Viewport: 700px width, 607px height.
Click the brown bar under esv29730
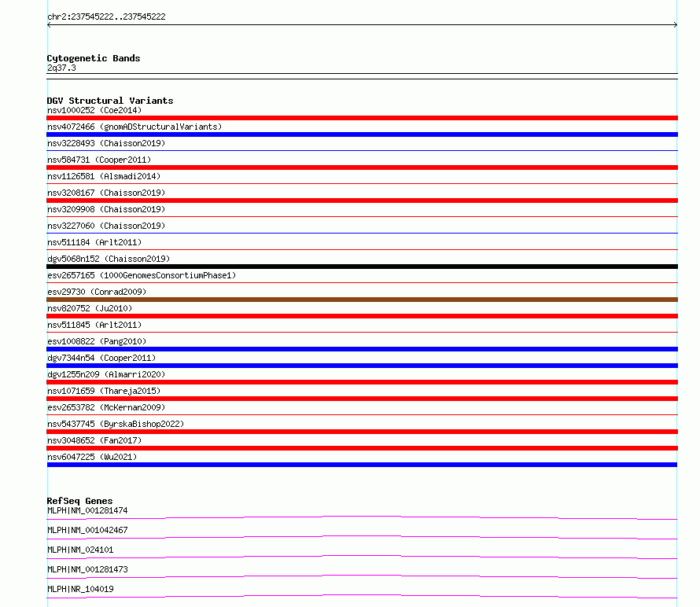(x=362, y=300)
